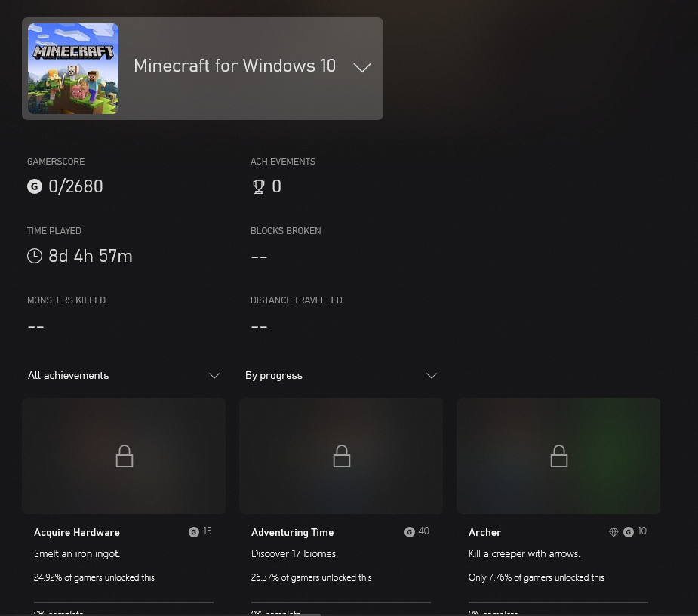The width and height of the screenshot is (698, 616).
Task: Open the Minecraft for Windows 10 game selector
Action: click(x=202, y=69)
